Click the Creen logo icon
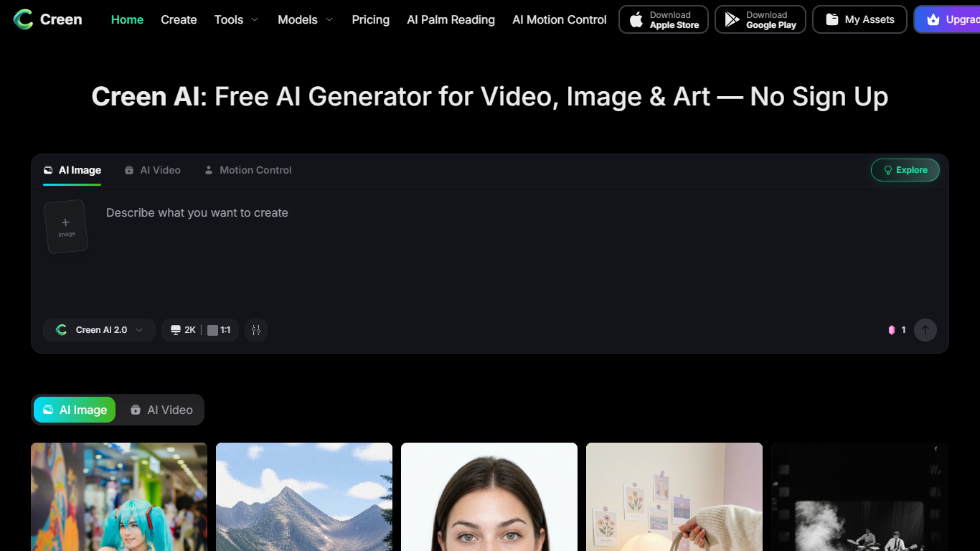Image resolution: width=980 pixels, height=551 pixels. (24, 19)
